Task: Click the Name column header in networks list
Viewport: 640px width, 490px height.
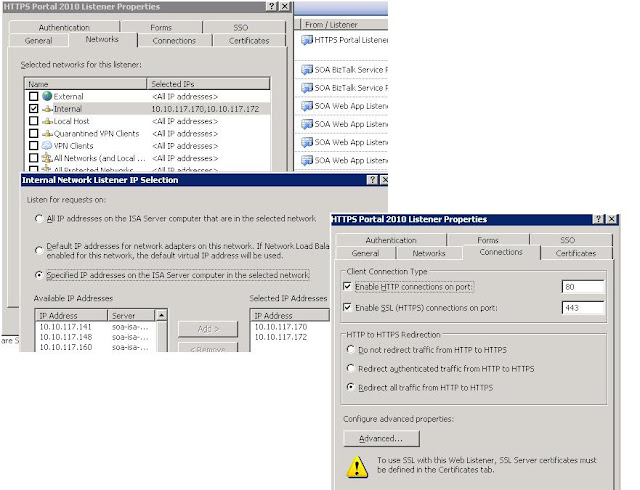Action: click(x=86, y=84)
